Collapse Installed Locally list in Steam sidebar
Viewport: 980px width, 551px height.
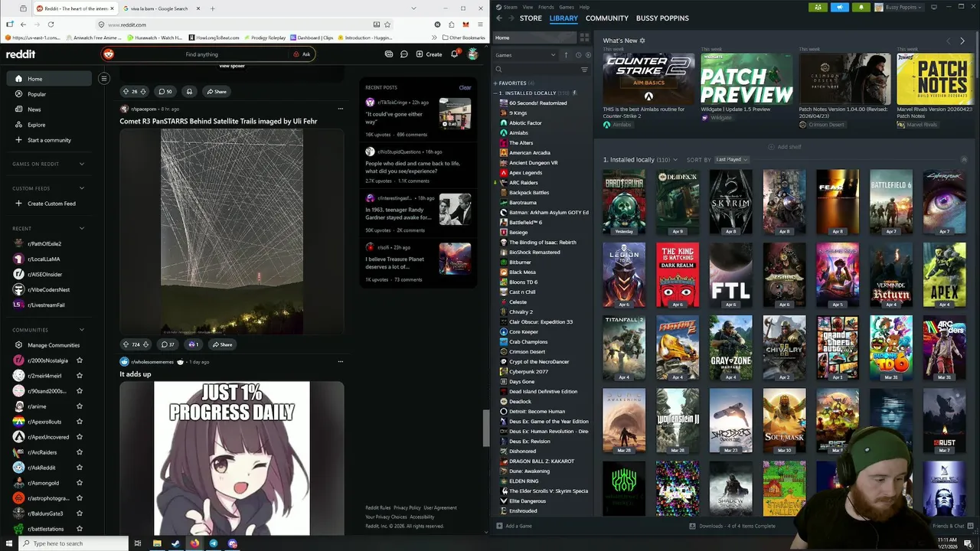point(496,93)
